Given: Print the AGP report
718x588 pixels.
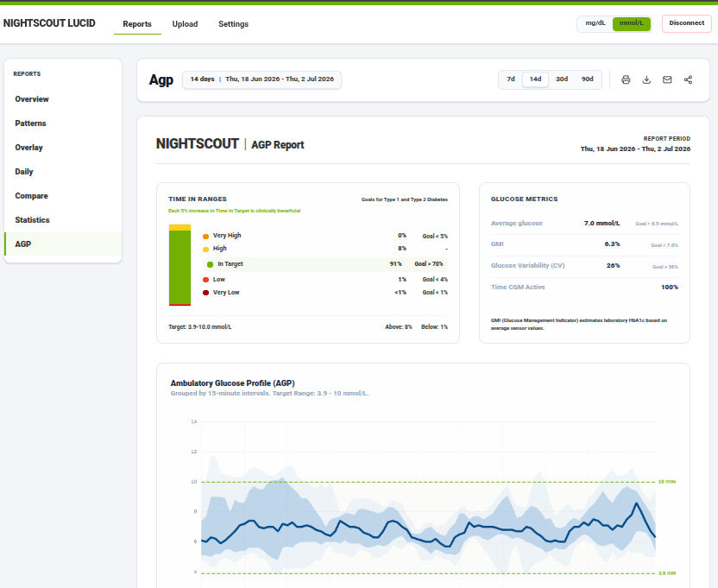Looking at the screenshot, I should pyautogui.click(x=626, y=79).
